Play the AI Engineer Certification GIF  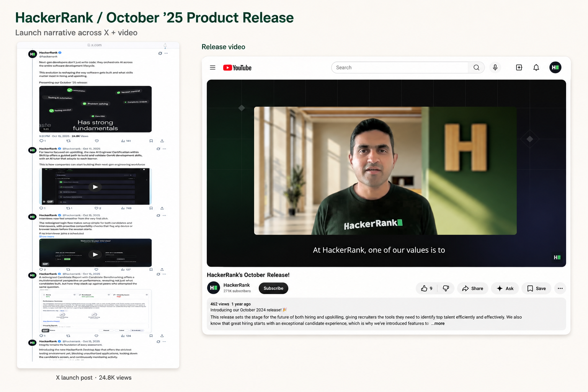[95, 187]
